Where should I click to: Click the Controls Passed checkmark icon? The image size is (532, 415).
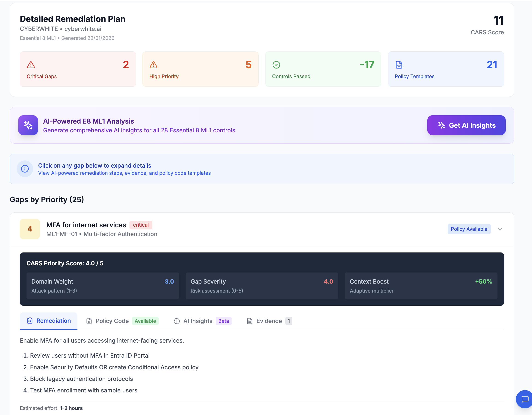(276, 65)
